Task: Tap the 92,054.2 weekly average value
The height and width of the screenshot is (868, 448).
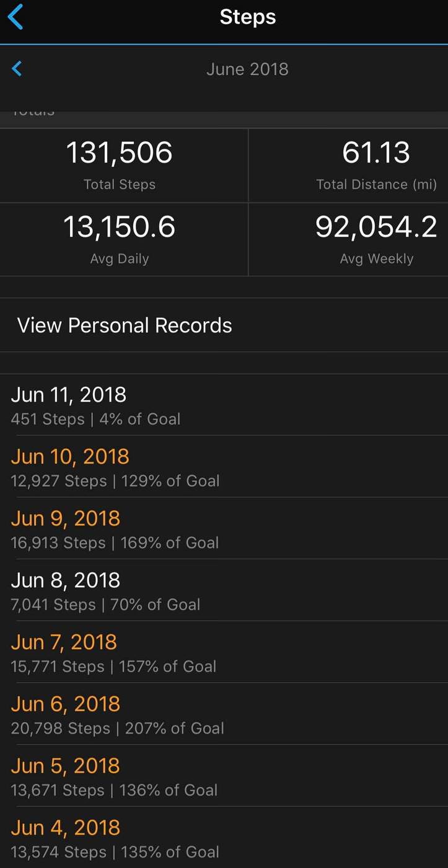Action: 376,227
